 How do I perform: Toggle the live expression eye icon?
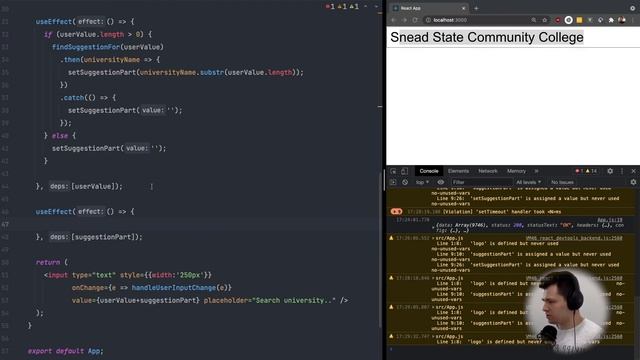(441, 182)
